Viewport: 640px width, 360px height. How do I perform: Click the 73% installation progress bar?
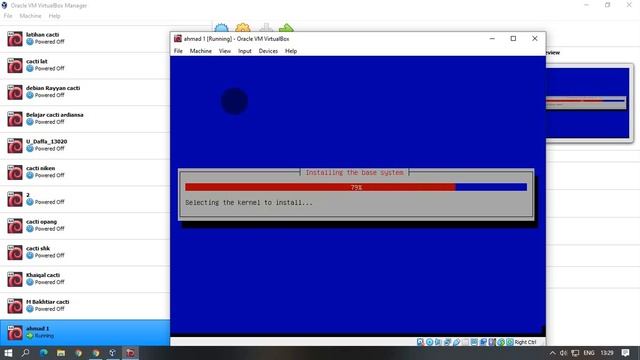point(356,187)
